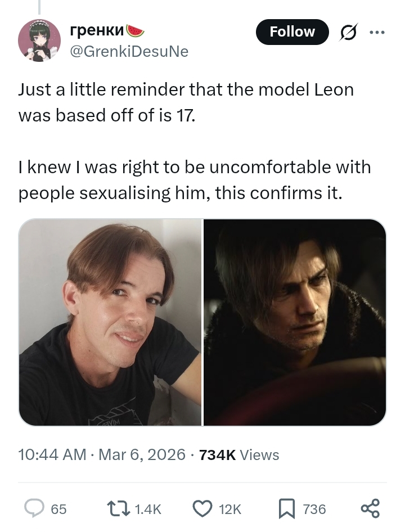The height and width of the screenshot is (532, 405).
Task: Click the 1.4K reposts count
Action: point(148,509)
